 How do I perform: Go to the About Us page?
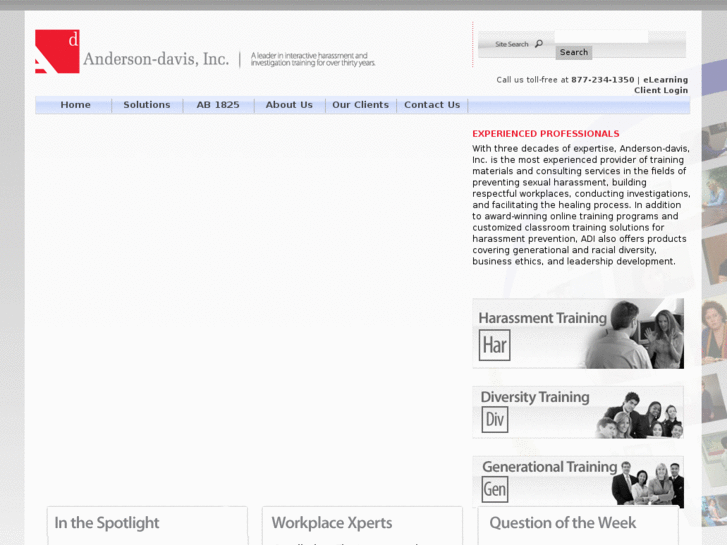(289, 105)
